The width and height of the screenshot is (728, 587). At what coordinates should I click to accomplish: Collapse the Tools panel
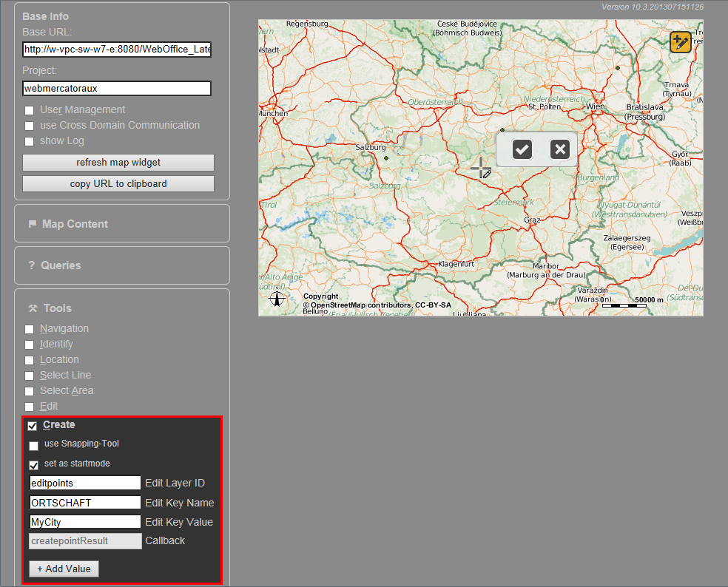point(121,308)
